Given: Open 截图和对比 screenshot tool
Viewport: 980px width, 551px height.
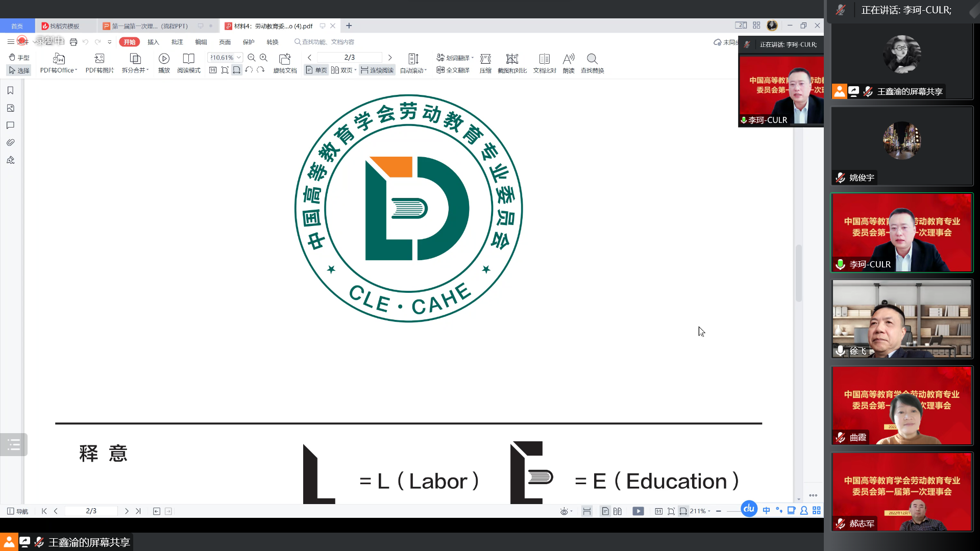Looking at the screenshot, I should coord(512,64).
